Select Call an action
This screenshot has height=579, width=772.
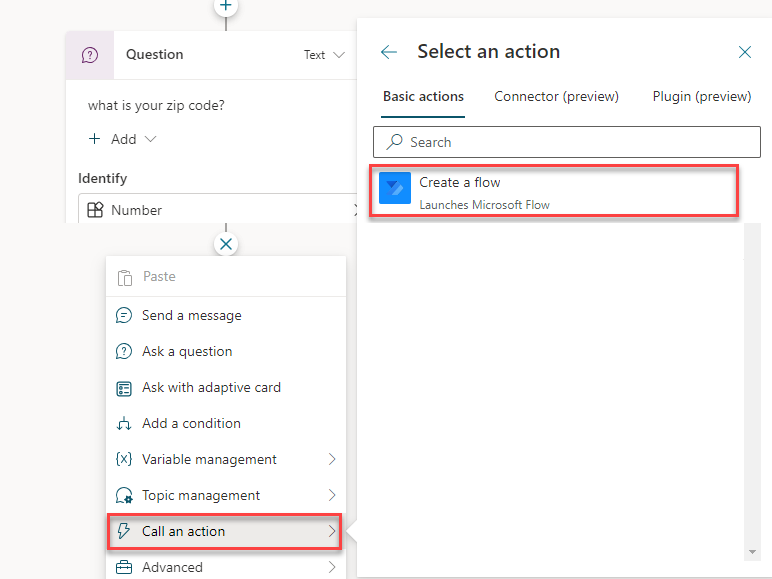pyautogui.click(x=225, y=531)
